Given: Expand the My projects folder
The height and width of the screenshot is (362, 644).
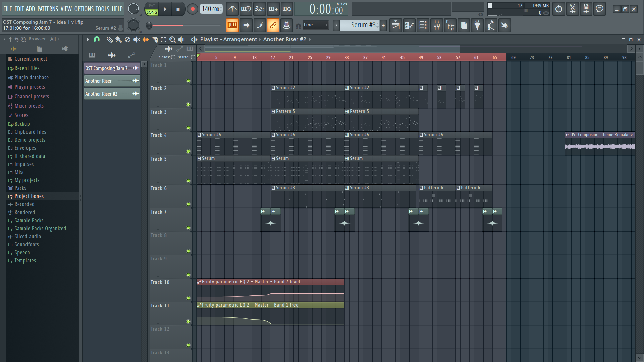Looking at the screenshot, I should click(27, 180).
